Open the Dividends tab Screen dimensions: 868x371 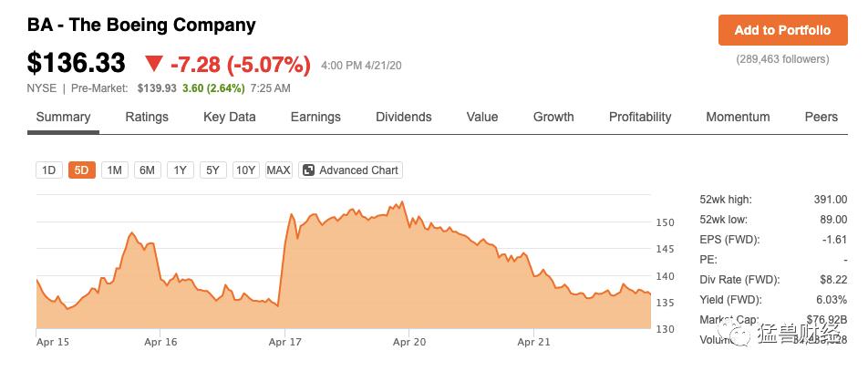coord(404,117)
